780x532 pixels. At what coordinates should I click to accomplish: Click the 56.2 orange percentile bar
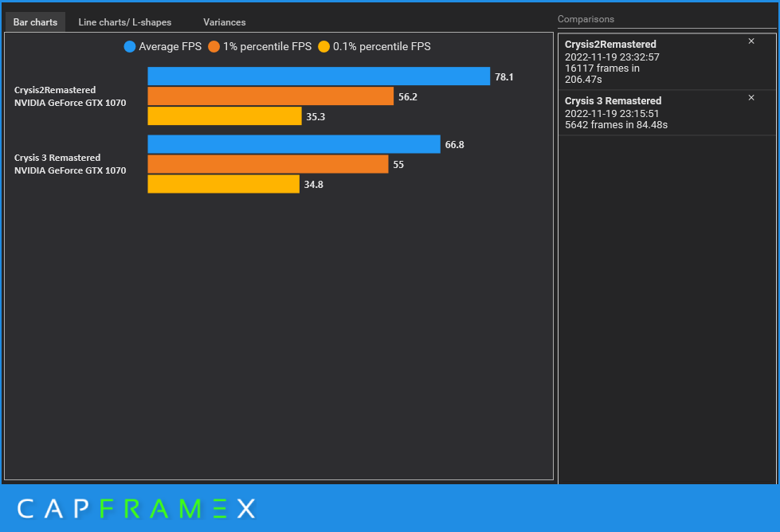[x=271, y=96]
